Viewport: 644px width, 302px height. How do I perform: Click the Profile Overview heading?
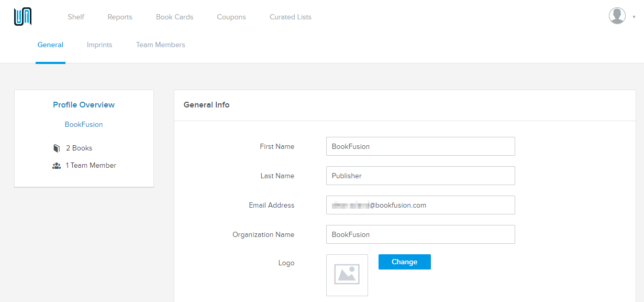click(x=84, y=105)
